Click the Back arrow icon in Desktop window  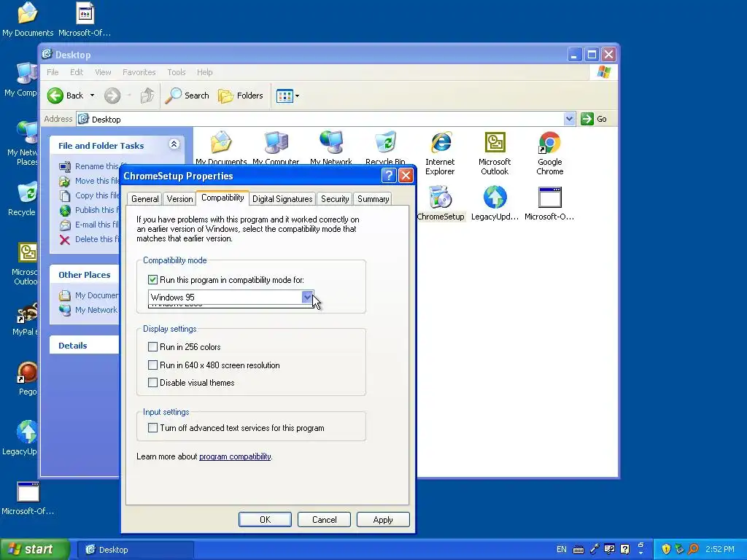click(x=55, y=96)
